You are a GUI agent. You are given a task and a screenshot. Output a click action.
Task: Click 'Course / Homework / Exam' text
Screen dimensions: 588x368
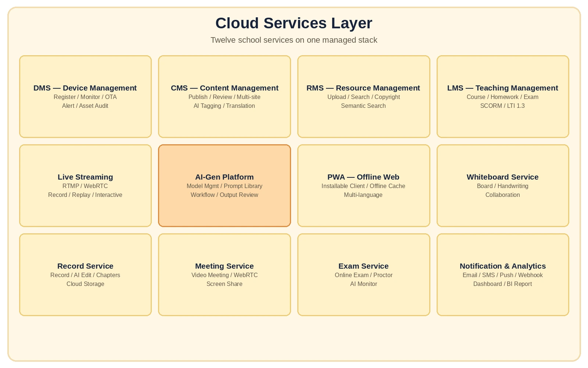(503, 97)
